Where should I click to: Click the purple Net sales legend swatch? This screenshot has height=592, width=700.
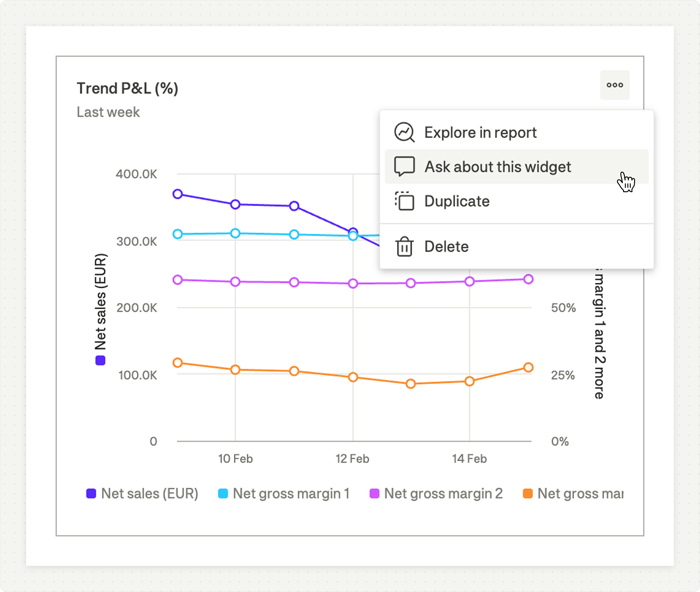[x=91, y=493]
